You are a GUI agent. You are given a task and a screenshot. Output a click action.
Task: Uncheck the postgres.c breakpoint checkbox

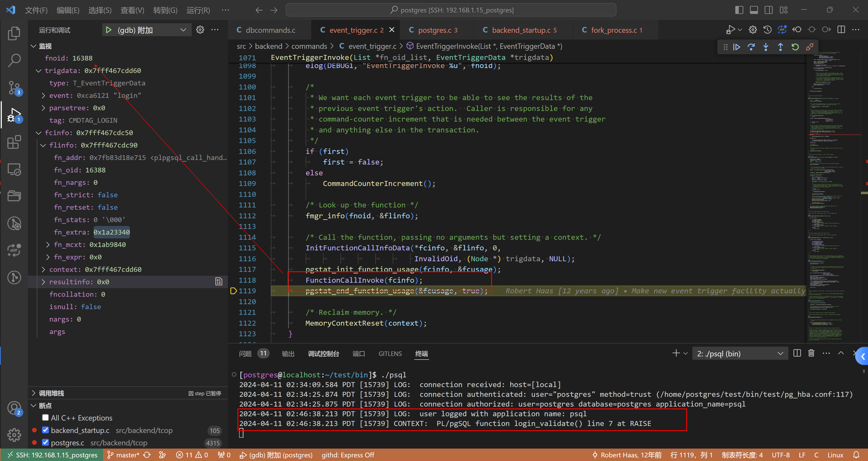45,442
